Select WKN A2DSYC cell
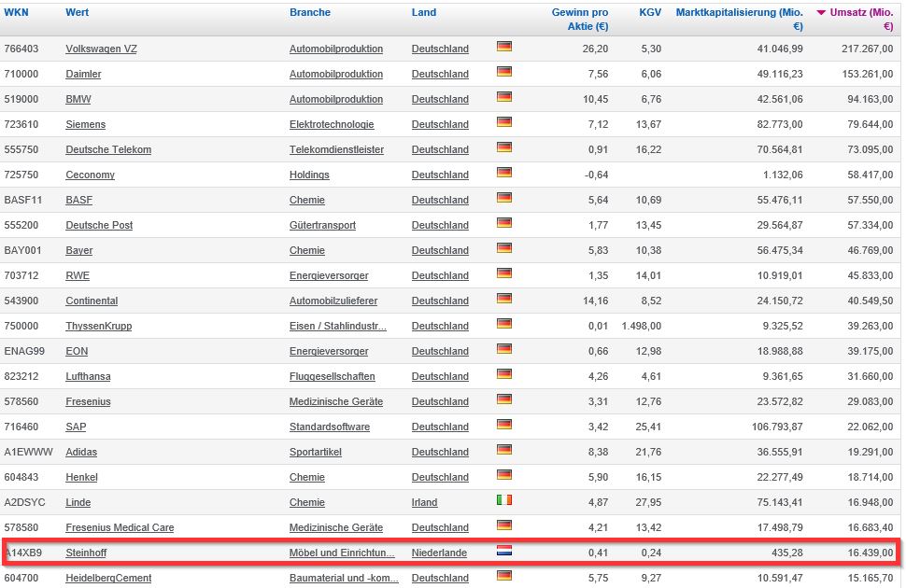 (24, 502)
